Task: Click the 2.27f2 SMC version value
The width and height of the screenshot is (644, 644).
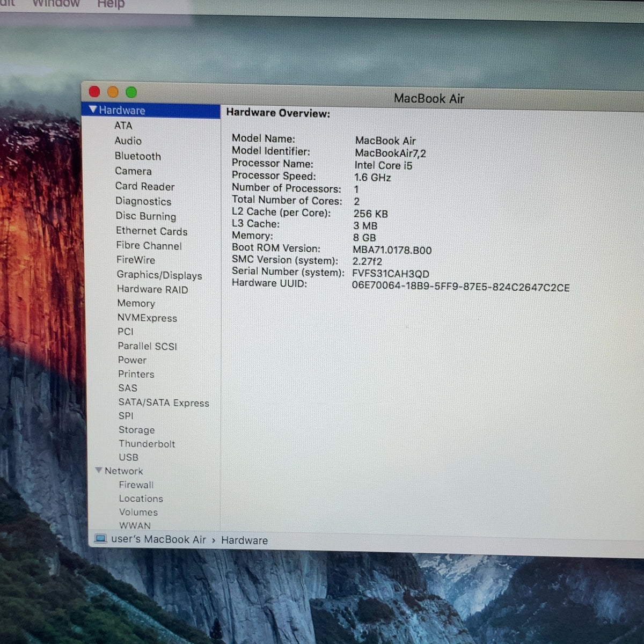Action: pos(367,261)
